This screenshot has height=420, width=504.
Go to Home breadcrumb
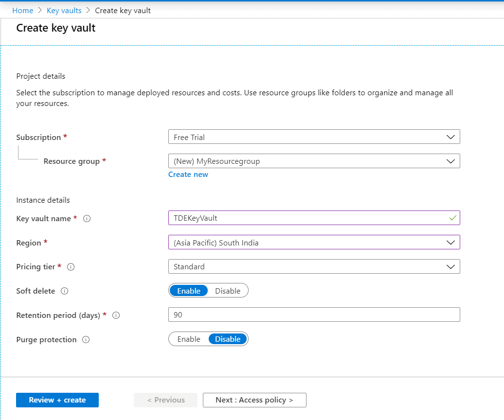click(23, 11)
